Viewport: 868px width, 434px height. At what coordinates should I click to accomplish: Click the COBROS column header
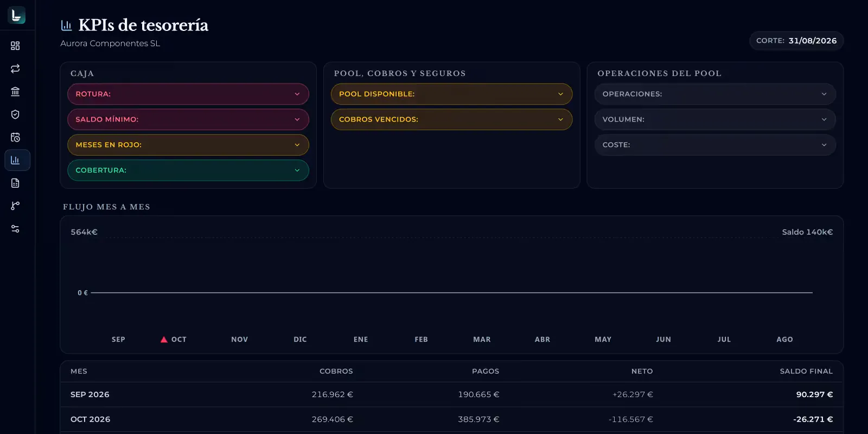pyautogui.click(x=336, y=371)
